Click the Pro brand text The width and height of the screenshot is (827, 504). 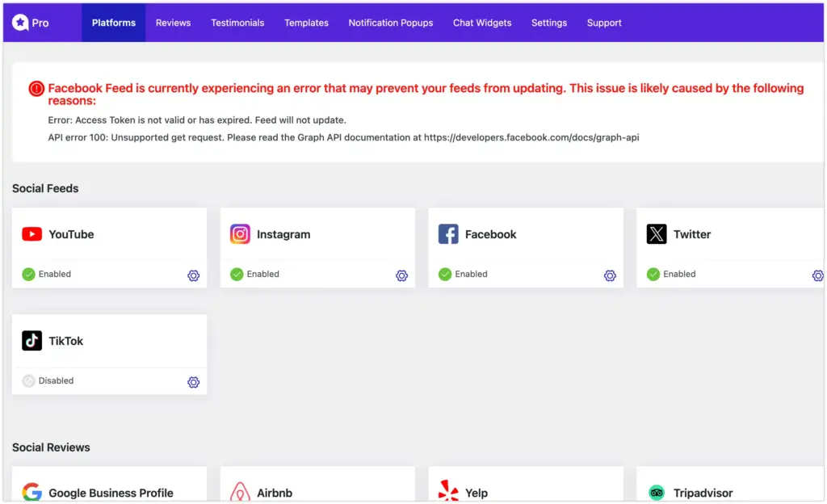pos(40,23)
